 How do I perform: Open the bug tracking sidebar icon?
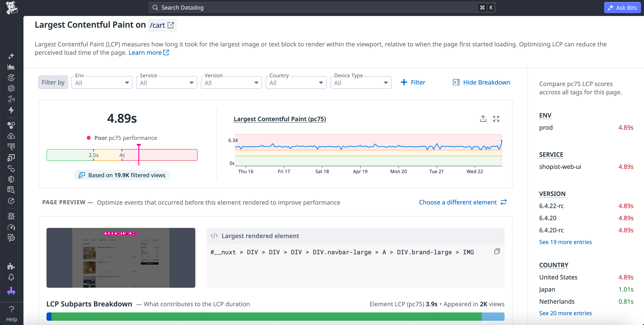click(11, 216)
